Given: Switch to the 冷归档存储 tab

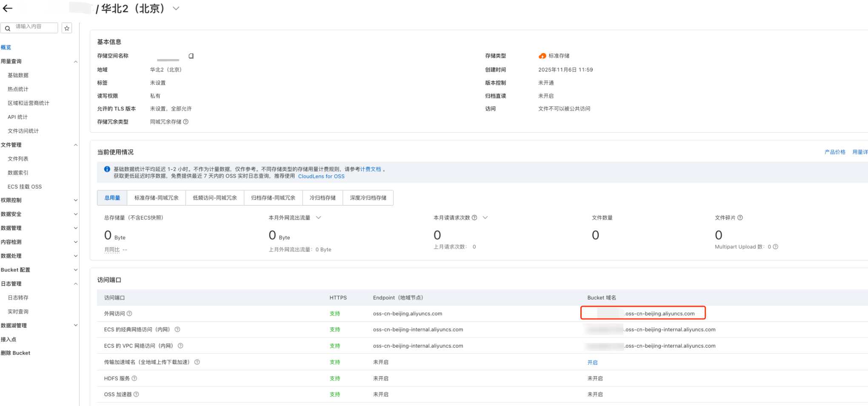Looking at the screenshot, I should click(322, 198).
